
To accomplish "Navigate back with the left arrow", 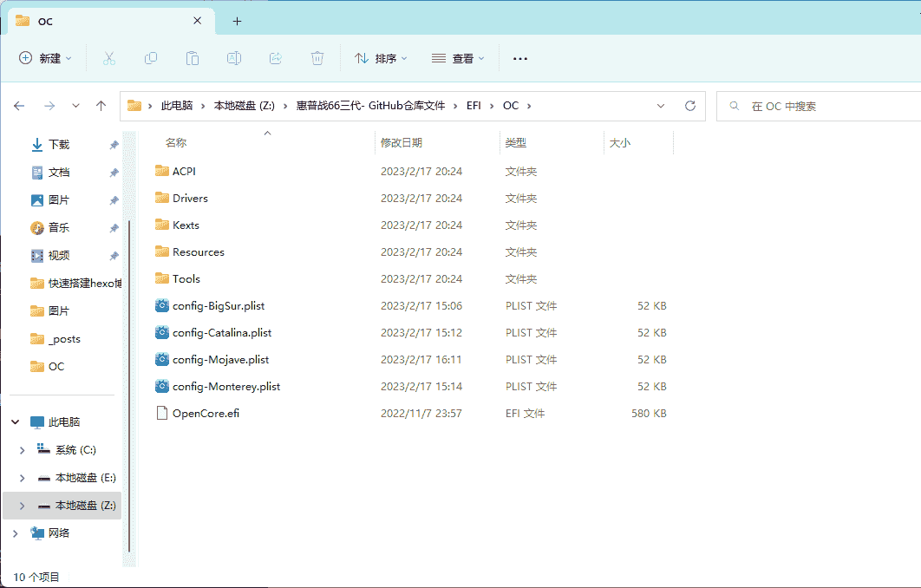I will click(x=19, y=106).
